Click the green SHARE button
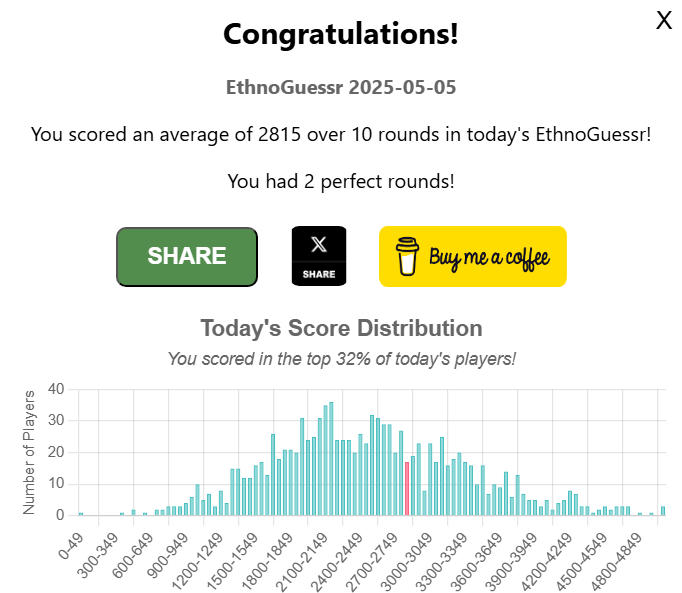 click(x=187, y=256)
